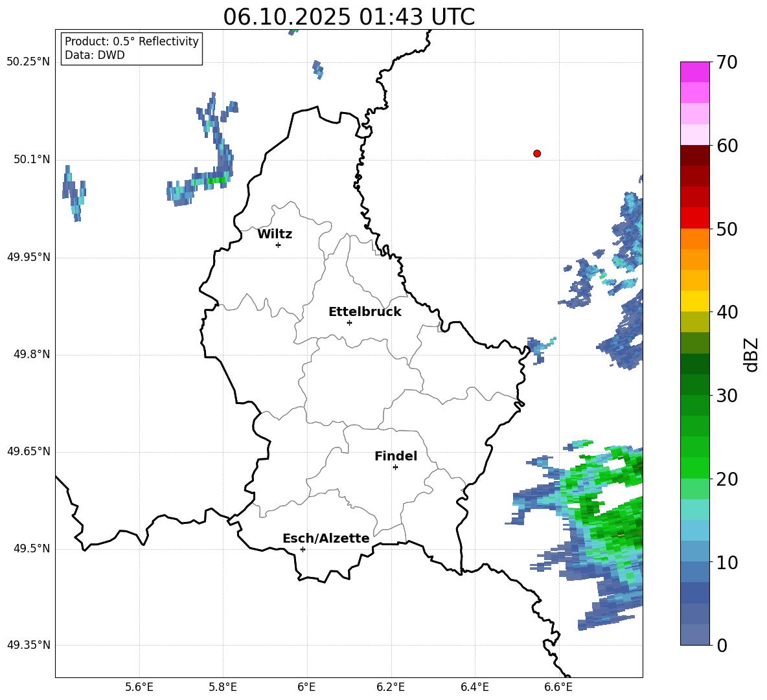Click the 50.25°N latitude label
The image size is (767, 700).
[28, 62]
